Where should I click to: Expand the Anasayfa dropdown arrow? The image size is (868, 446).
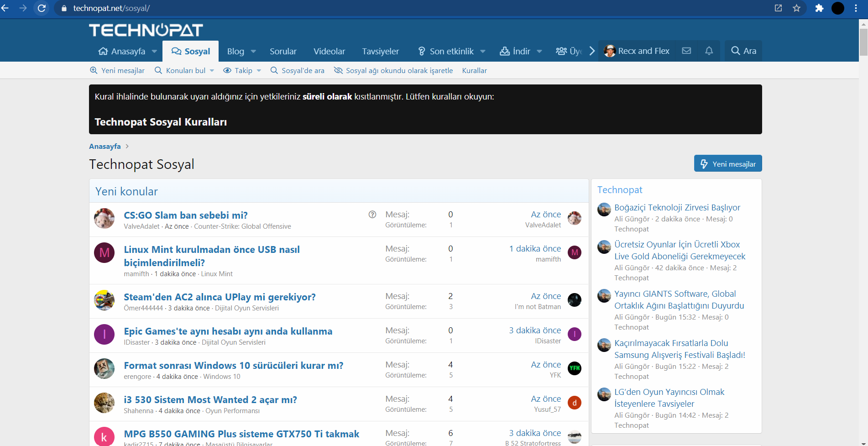154,52
